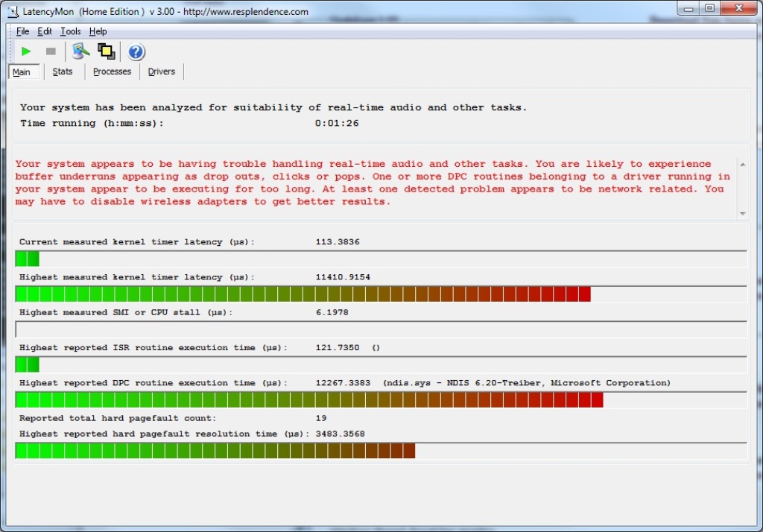Click the SMI stall value 6.1978
The width and height of the screenshot is (763, 532).
pyautogui.click(x=332, y=312)
